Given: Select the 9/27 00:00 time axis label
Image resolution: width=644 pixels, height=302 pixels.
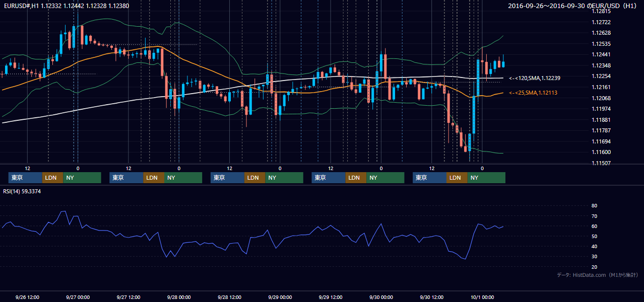Looking at the screenshot, I should coord(78,297).
